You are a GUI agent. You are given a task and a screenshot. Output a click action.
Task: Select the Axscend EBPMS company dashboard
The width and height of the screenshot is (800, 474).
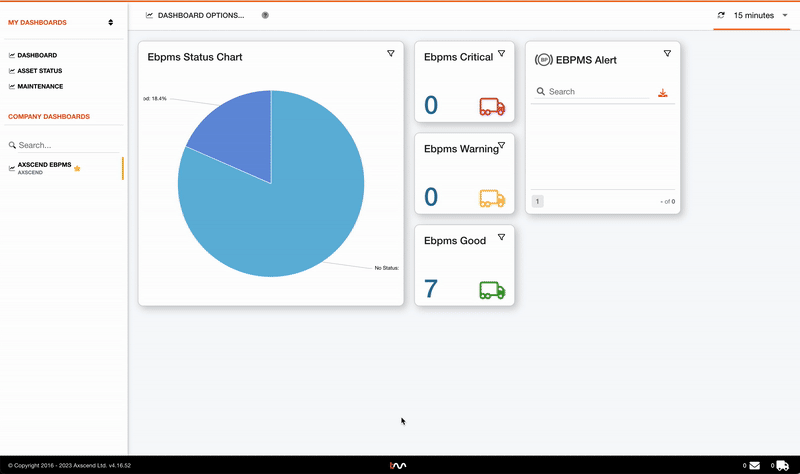click(x=44, y=165)
